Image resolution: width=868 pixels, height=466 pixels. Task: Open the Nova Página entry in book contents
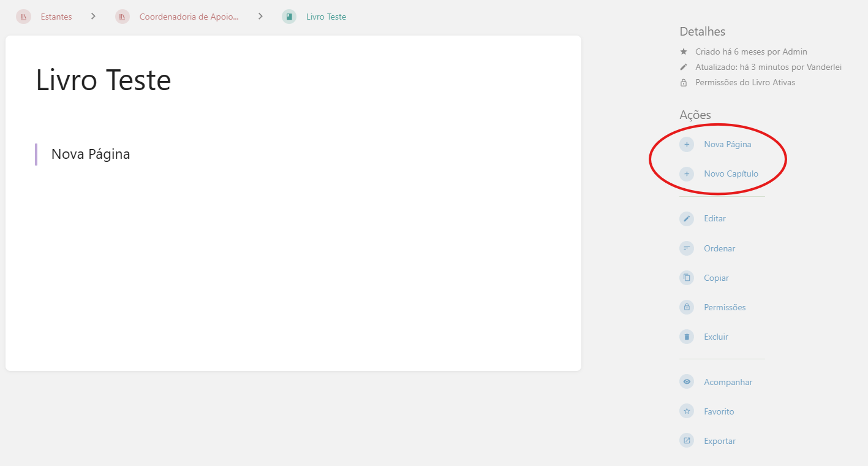91,154
